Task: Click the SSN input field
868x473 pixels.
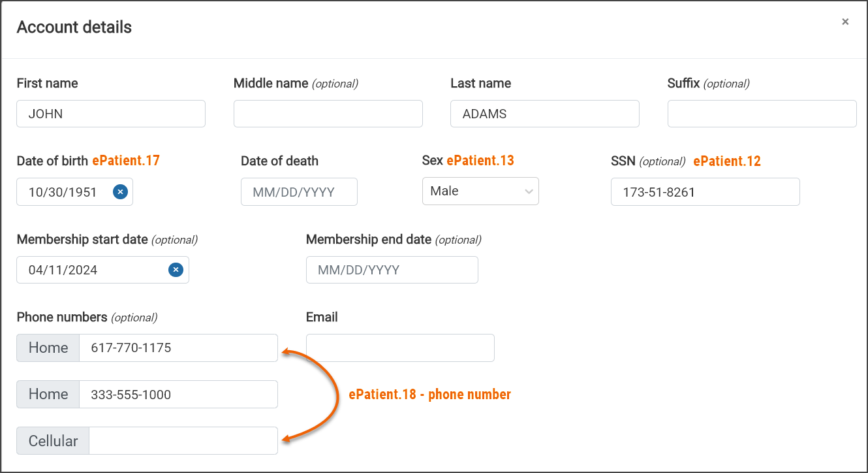Action: [705, 192]
